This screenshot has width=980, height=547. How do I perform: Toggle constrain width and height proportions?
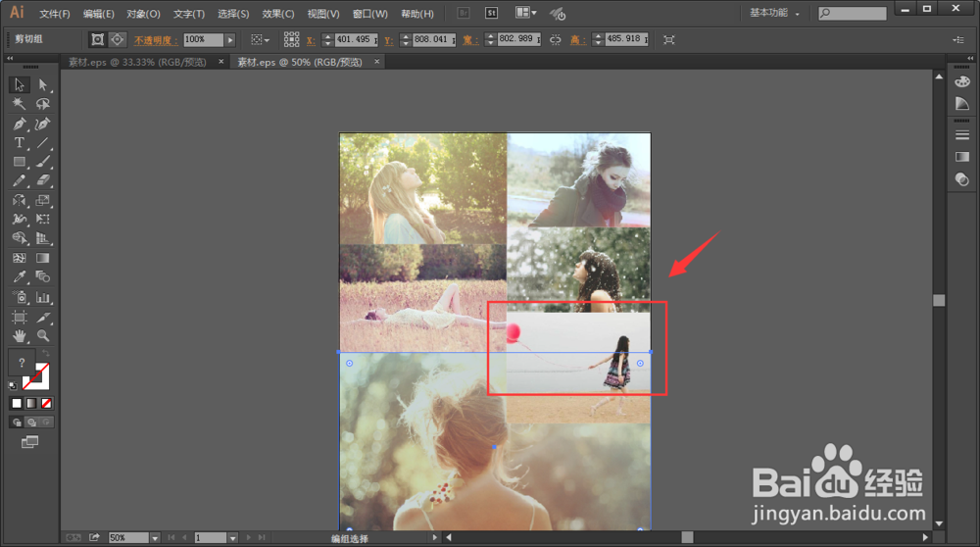coord(555,39)
